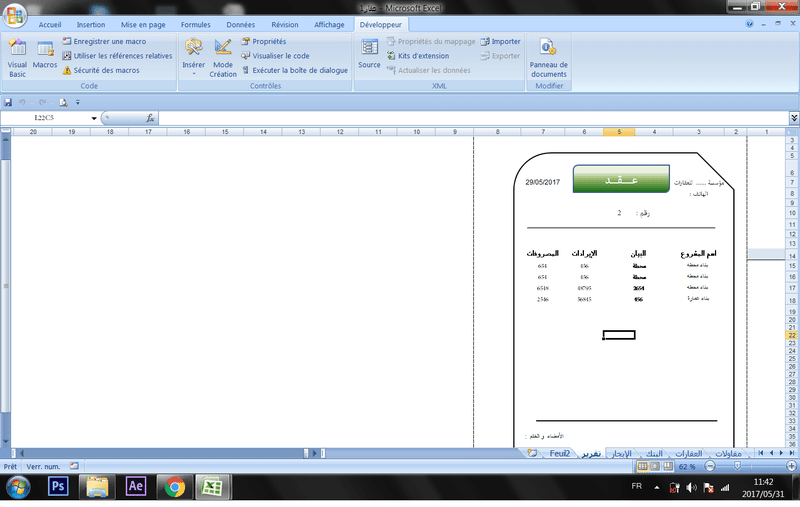Screen dimensions: 800x507
Task: Toggle Mode Création
Action: (222, 55)
